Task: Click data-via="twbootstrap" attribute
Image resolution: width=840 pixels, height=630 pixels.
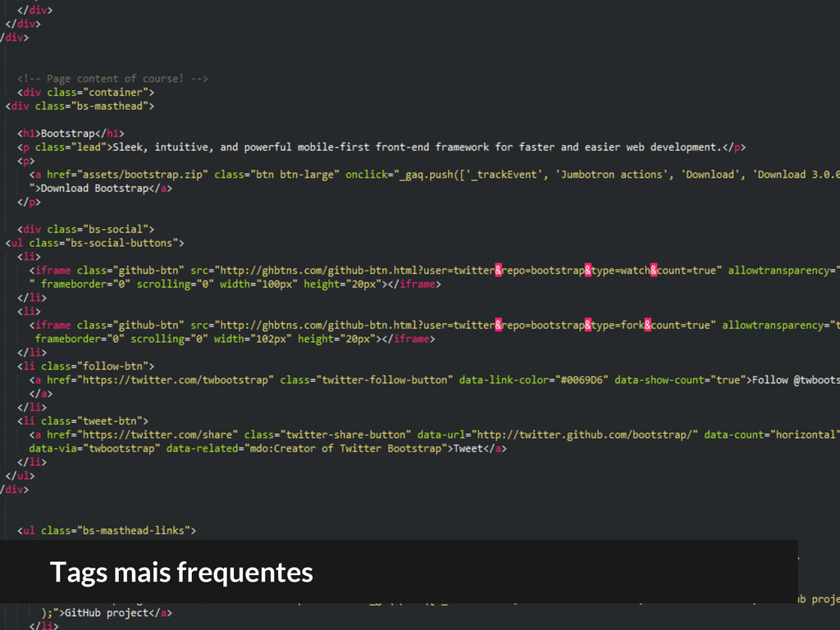Action: 95,449
